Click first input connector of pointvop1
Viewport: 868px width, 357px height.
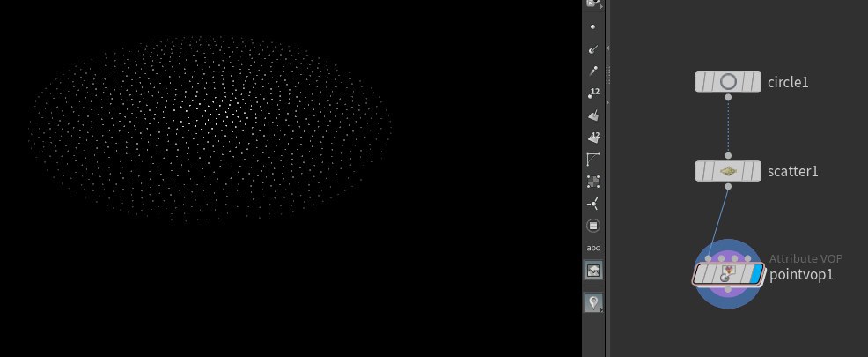[708, 259]
